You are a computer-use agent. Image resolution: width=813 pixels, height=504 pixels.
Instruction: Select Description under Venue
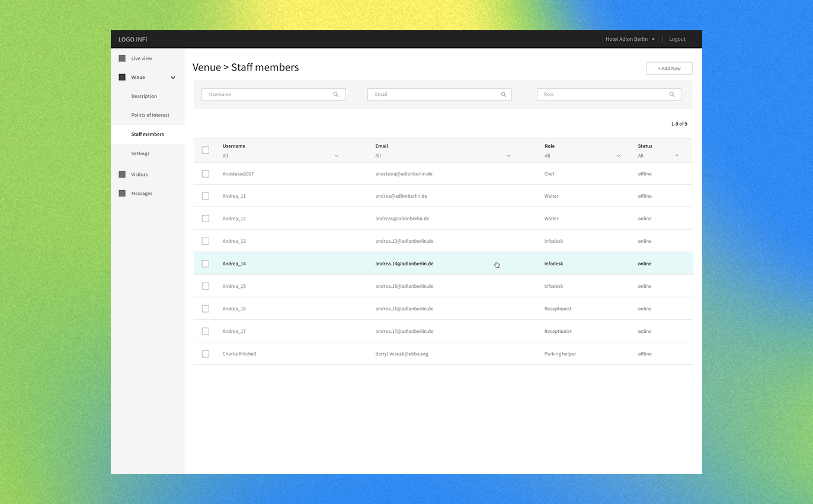[x=144, y=96]
